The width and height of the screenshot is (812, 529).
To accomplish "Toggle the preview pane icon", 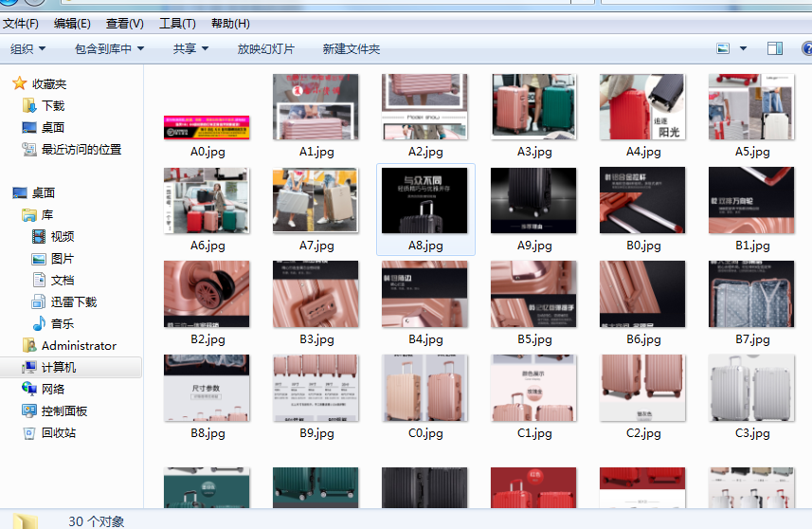I will point(775,48).
